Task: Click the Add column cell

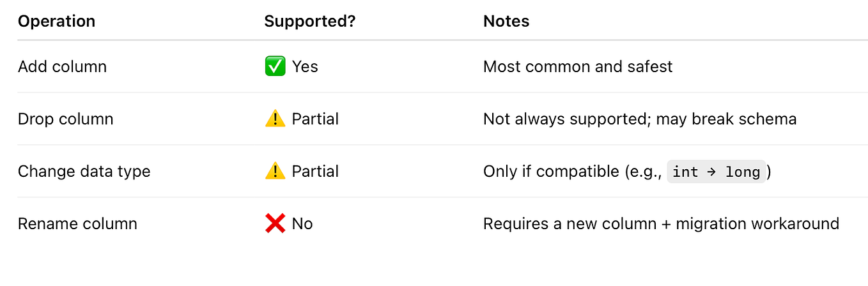Action: pos(62,66)
